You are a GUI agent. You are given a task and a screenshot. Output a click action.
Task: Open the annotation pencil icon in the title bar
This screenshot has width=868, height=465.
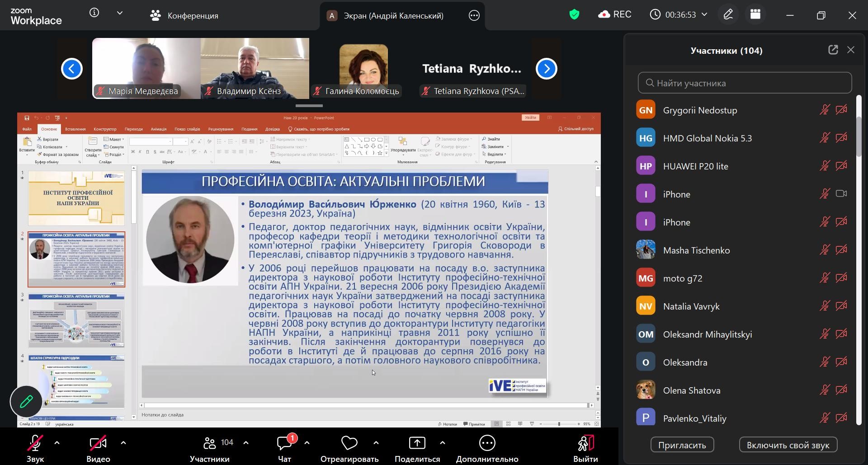pos(728,15)
